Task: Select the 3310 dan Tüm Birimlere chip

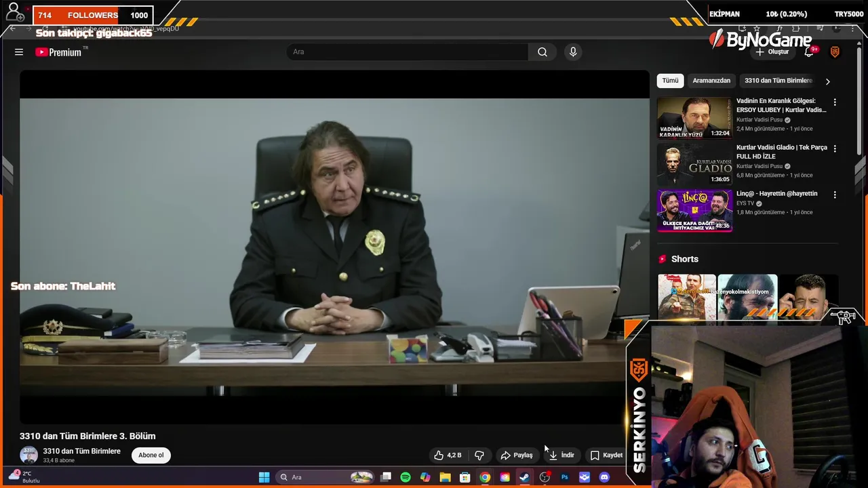Action: point(778,81)
